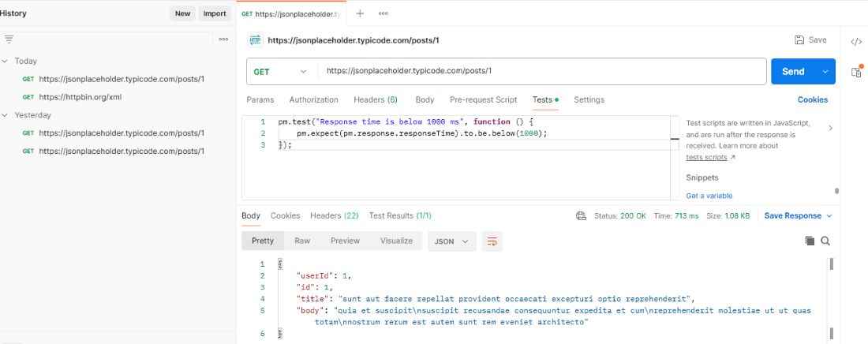Click the response body vertical scrollbar
The width and height of the screenshot is (868, 344).
click(x=832, y=264)
